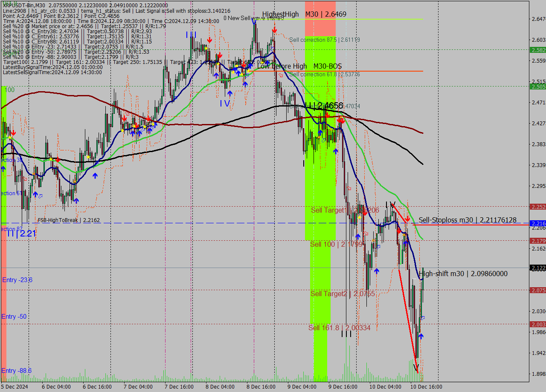This screenshot has height=392, width=546.
Task: Click 'Sell correction 87.5 | 2.61119' text
Action: pyautogui.click(x=324, y=40)
